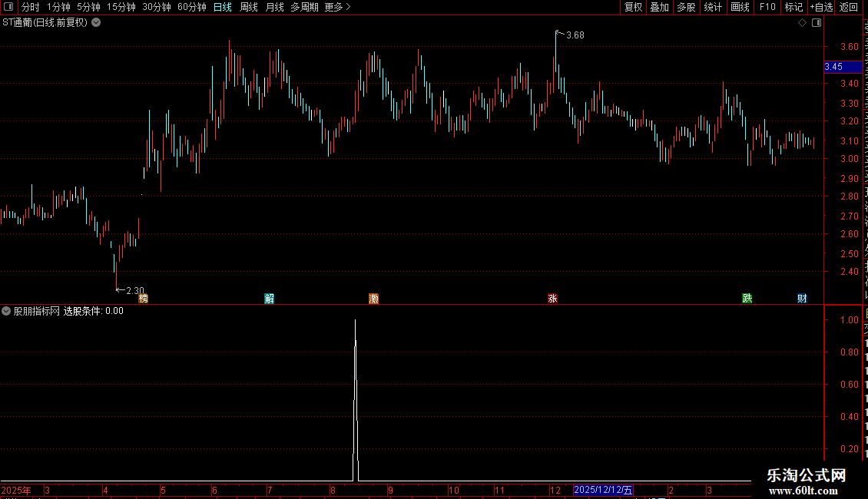Screen dimensions: 868x499
Task: Select the 1分钟 period
Action: (58, 7)
